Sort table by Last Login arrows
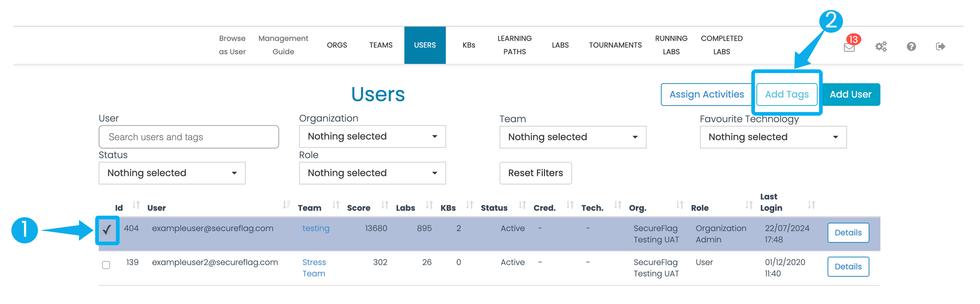The width and height of the screenshot is (980, 304). (811, 205)
